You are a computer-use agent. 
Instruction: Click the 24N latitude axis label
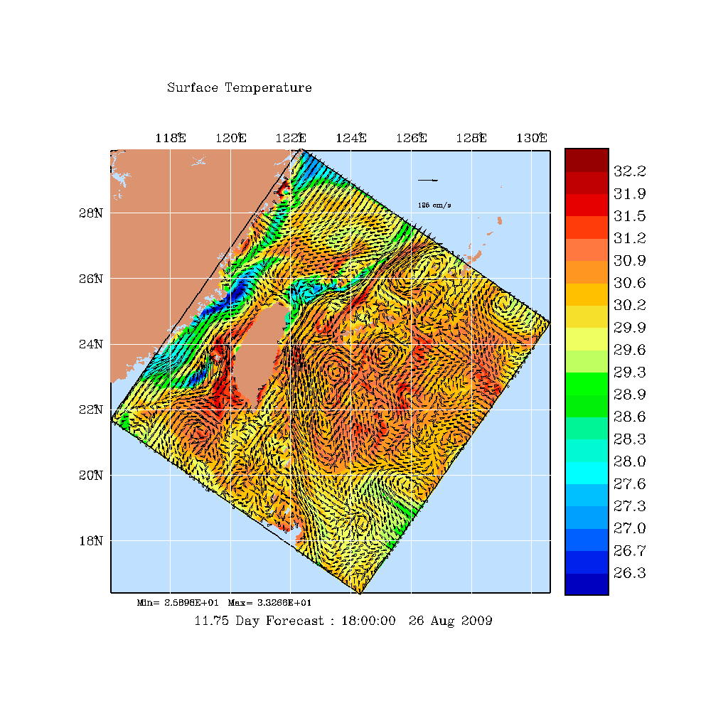click(92, 344)
